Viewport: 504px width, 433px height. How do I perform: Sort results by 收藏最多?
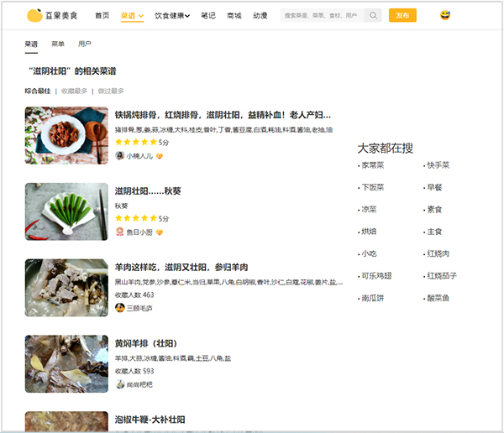(74, 91)
